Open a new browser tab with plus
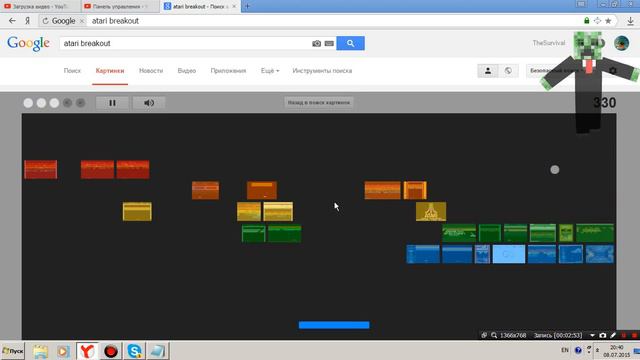The height and width of the screenshot is (360, 640). (x=247, y=6)
